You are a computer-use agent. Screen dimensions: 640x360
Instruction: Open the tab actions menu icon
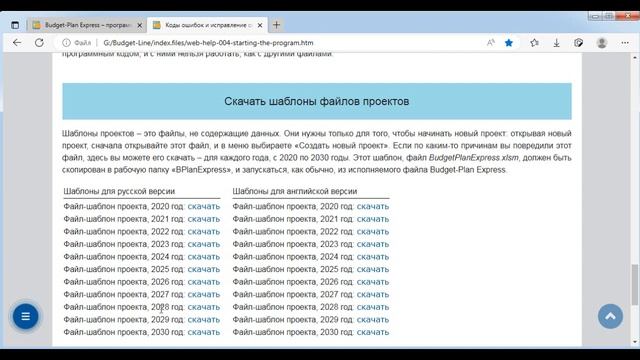tap(15, 25)
